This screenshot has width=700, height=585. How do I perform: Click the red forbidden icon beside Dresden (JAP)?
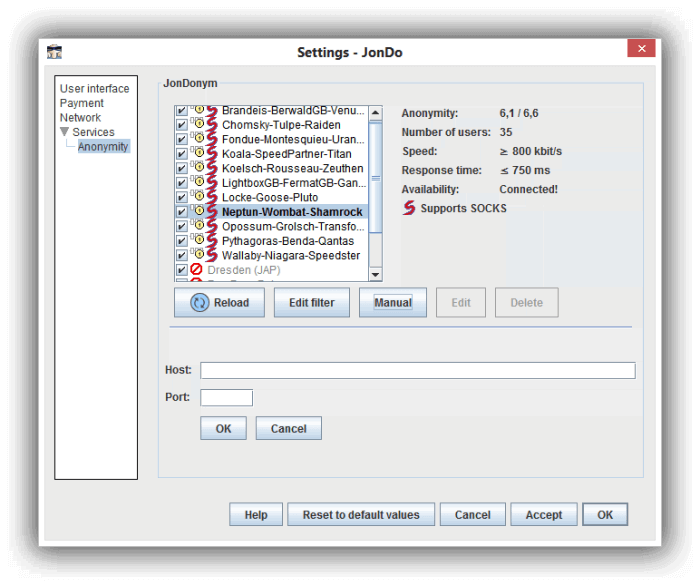pyautogui.click(x=196, y=269)
